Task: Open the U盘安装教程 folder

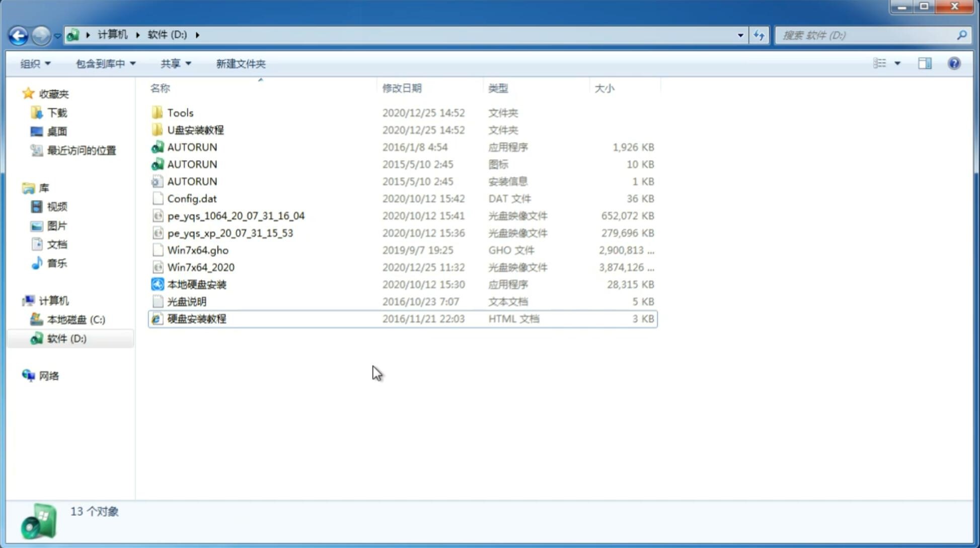Action: pos(196,129)
